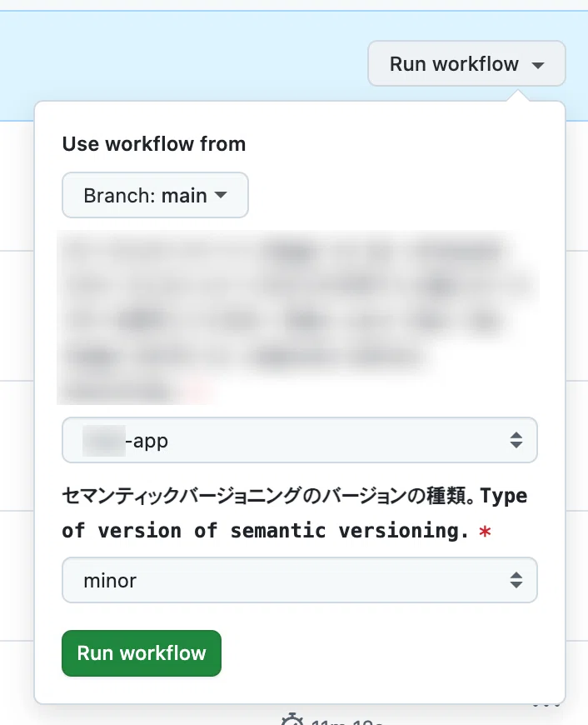588x725 pixels.
Task: Click up-down arrows on the -app select
Action: 516,440
